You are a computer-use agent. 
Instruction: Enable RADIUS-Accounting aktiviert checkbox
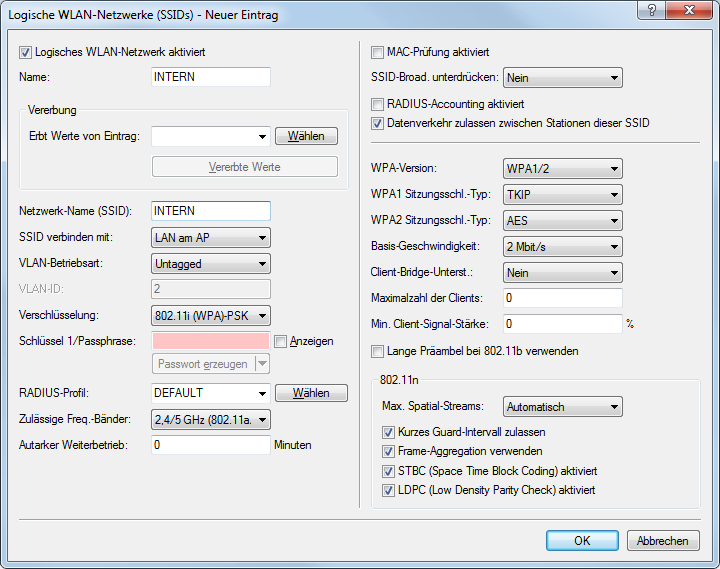tap(378, 104)
